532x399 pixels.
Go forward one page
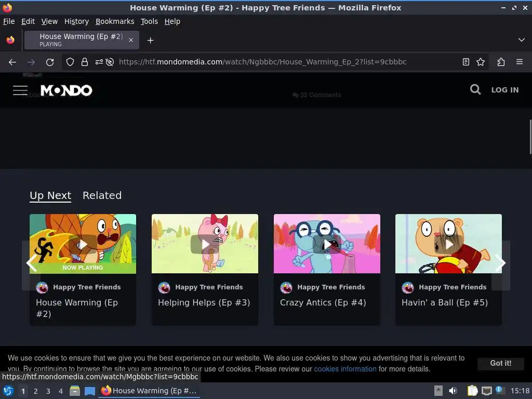31,62
